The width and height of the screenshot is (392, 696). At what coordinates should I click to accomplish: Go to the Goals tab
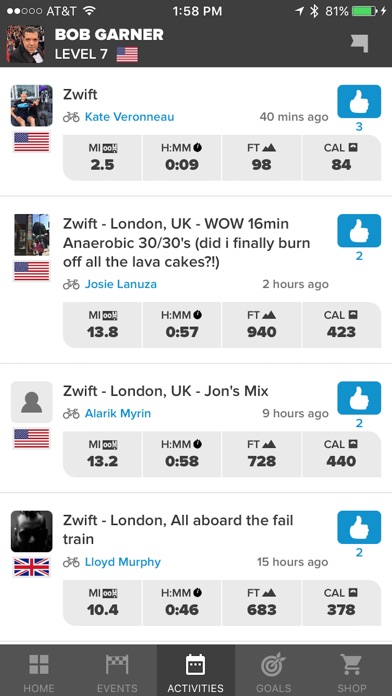[x=274, y=672]
